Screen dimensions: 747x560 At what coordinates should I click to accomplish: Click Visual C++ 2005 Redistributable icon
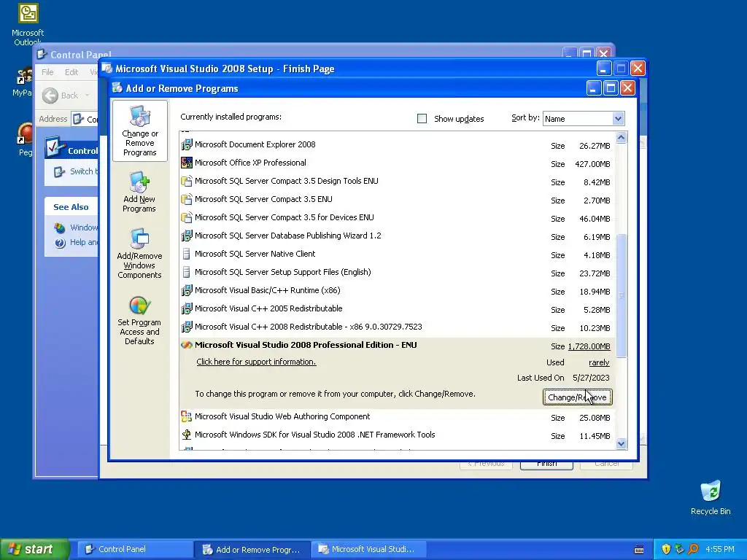coord(187,308)
